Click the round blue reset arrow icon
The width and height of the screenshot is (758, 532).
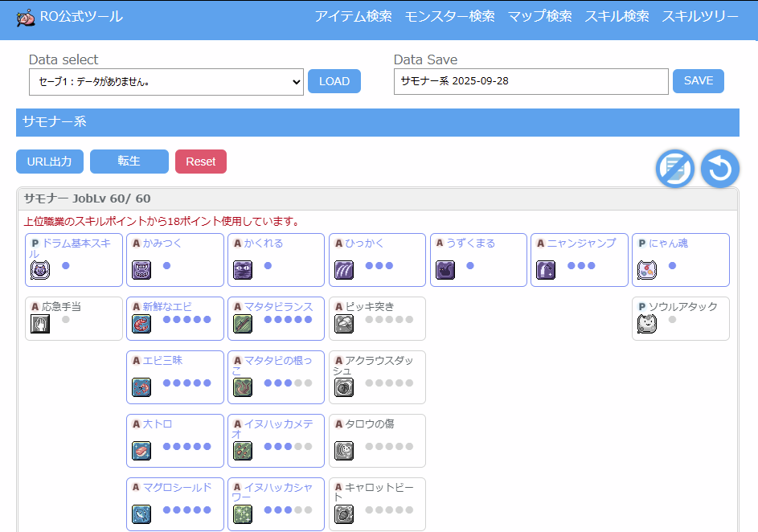719,169
